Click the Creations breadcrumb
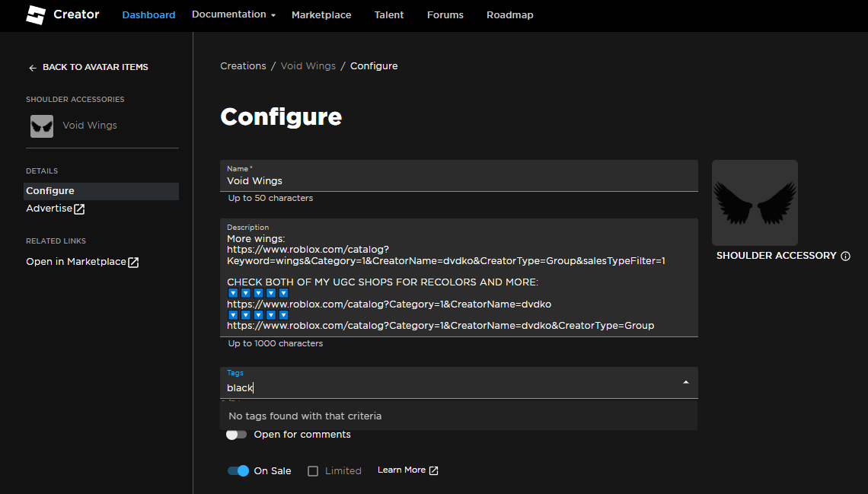The image size is (868, 494). point(243,65)
